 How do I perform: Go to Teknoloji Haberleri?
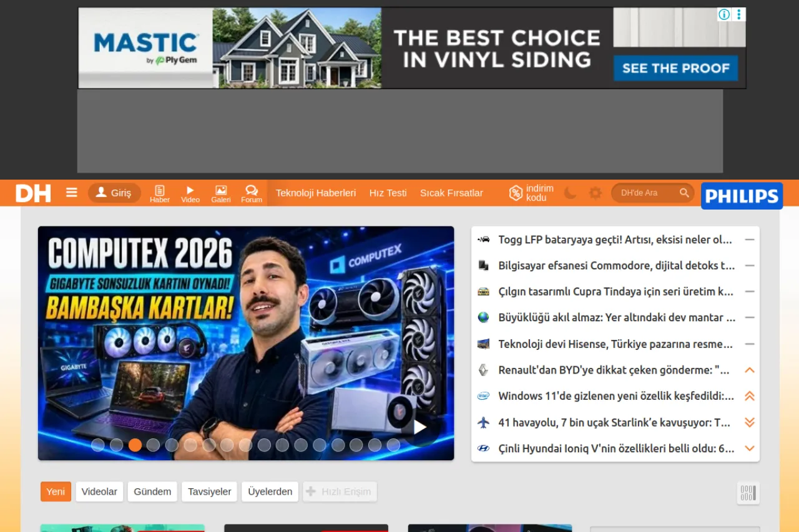pyautogui.click(x=316, y=193)
